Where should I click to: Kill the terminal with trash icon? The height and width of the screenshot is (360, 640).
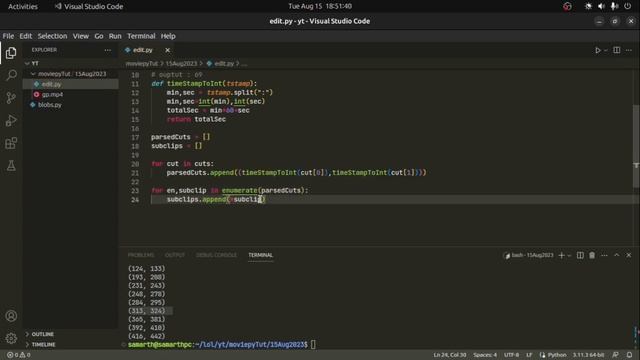point(592,255)
